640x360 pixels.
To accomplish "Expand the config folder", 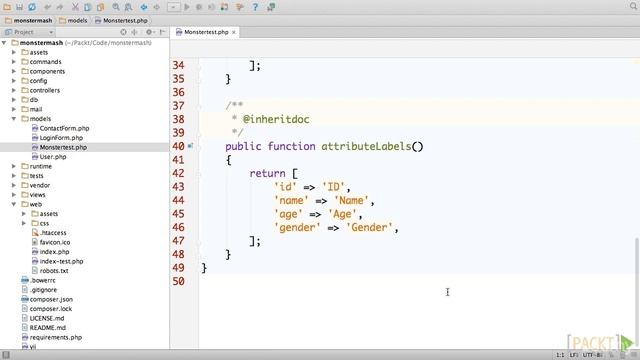I will pyautogui.click(x=14, y=81).
